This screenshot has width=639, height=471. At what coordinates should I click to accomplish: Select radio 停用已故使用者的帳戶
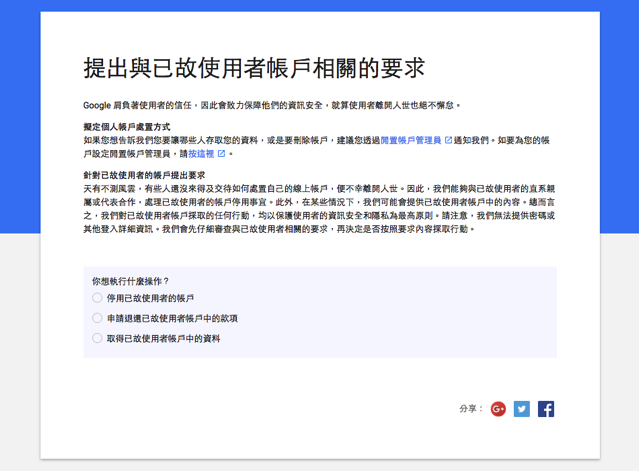pos(97,298)
